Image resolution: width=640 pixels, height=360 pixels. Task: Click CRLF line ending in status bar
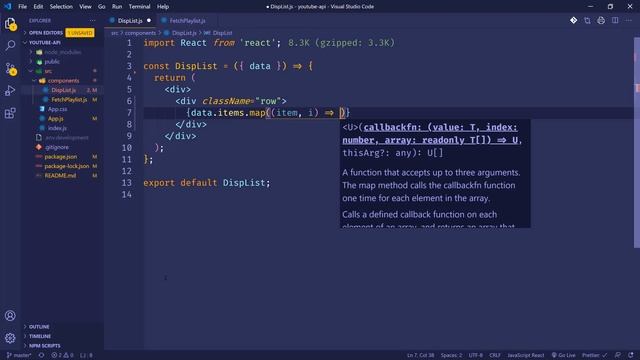point(495,355)
